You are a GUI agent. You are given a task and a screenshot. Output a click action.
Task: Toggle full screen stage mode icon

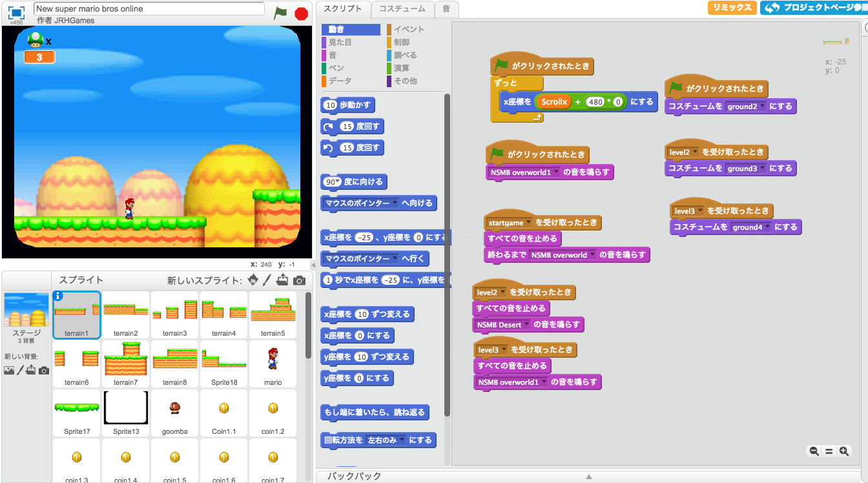[16, 12]
